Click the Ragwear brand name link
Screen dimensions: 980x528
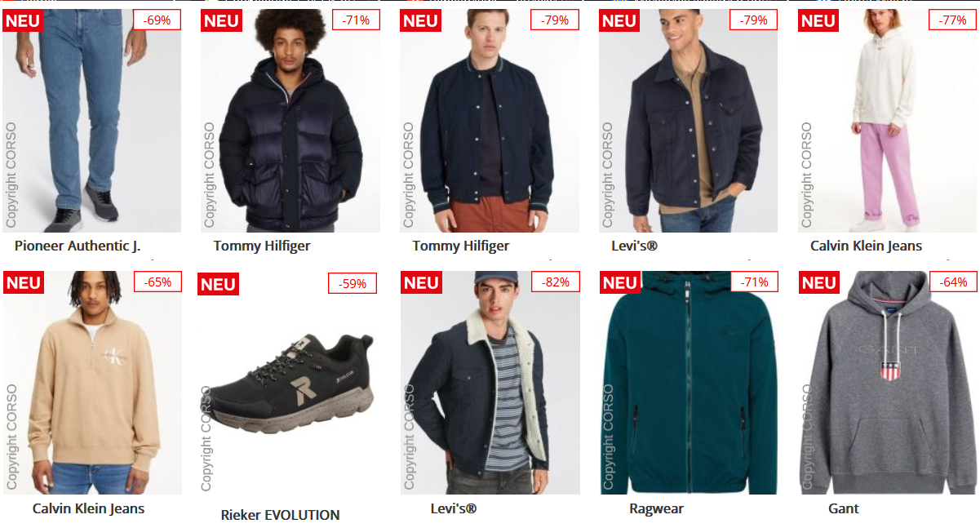656,508
